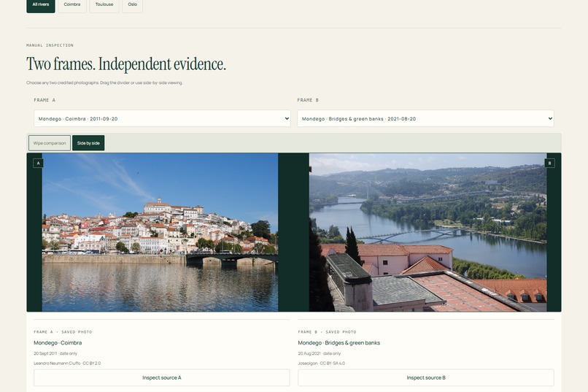Enable Side by side viewing mode
Screen dimensions: 588x392
[x=88, y=143]
